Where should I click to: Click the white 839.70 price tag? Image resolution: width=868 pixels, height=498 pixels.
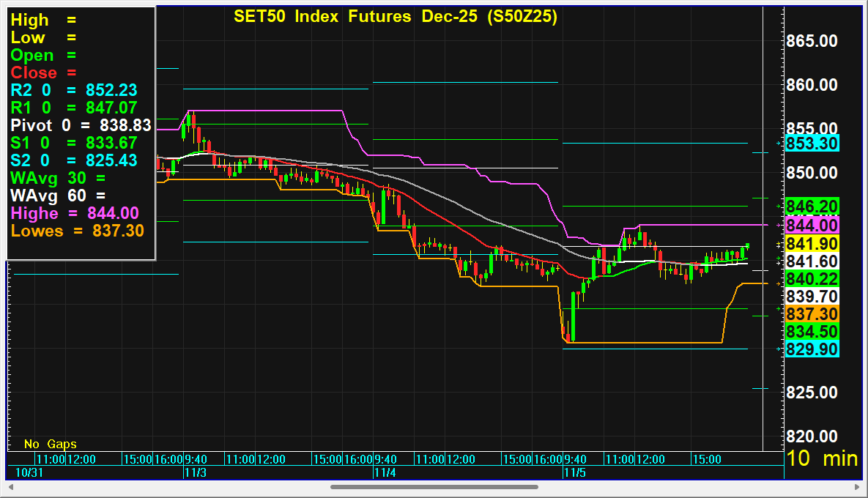pos(812,296)
